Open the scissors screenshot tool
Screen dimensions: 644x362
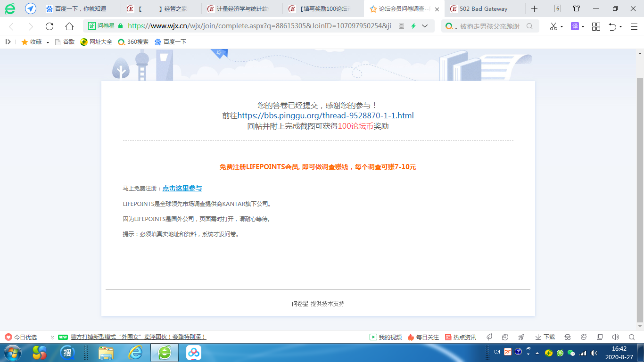(553, 26)
